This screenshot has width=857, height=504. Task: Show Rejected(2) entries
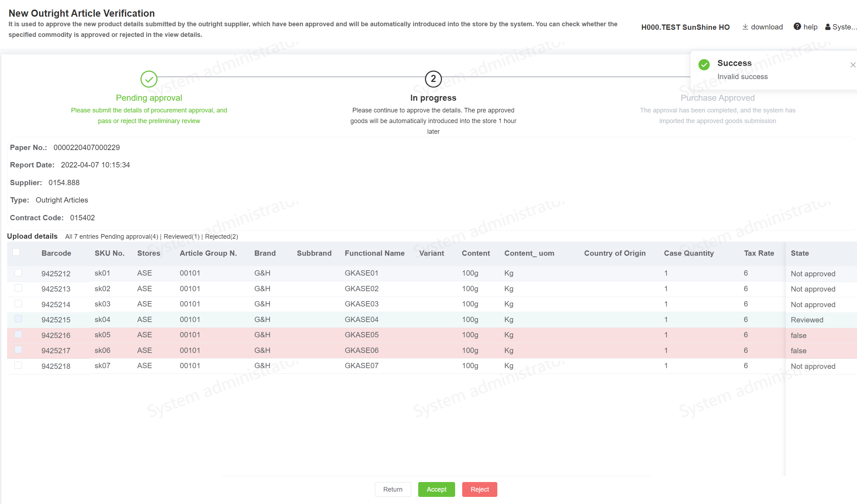[221, 237]
